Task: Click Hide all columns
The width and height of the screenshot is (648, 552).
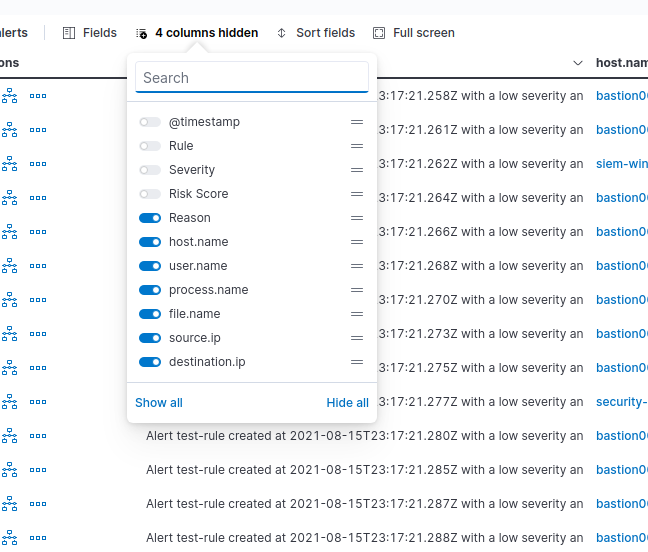Action: point(348,403)
